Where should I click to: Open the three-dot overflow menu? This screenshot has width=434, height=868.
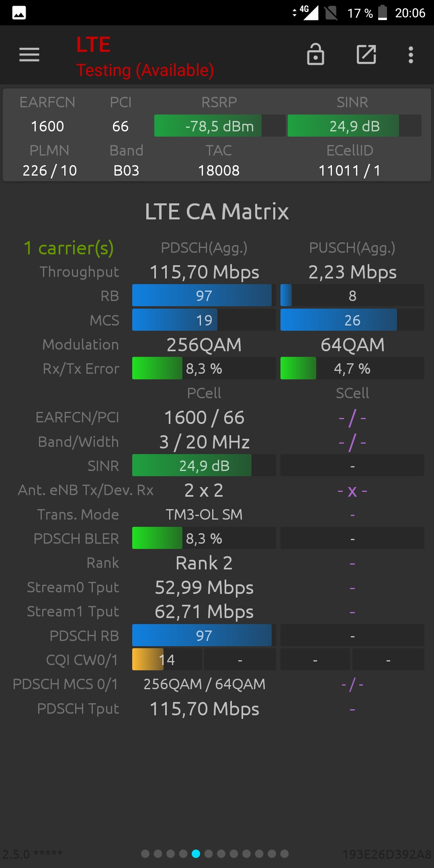(411, 55)
